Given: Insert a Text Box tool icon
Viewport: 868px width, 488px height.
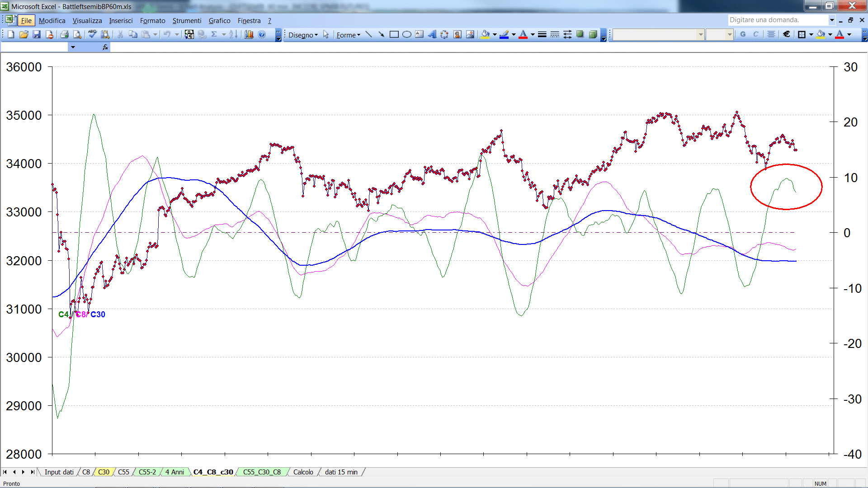Looking at the screenshot, I should [x=419, y=34].
